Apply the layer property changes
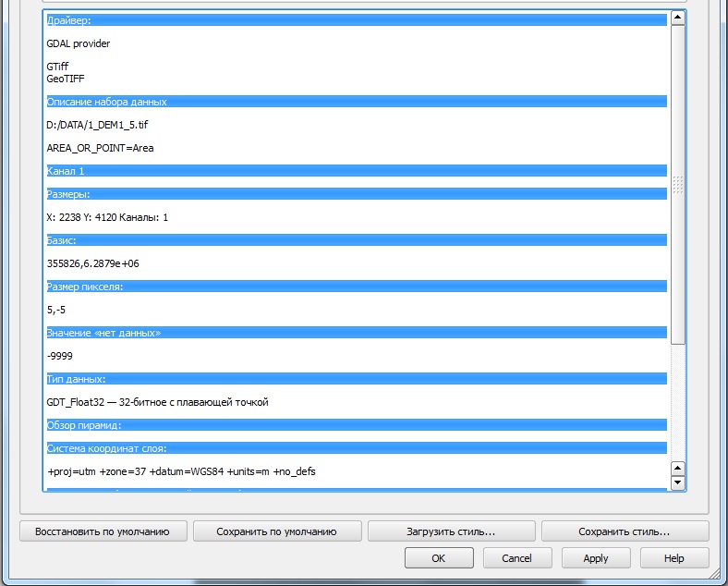 pyautogui.click(x=596, y=557)
